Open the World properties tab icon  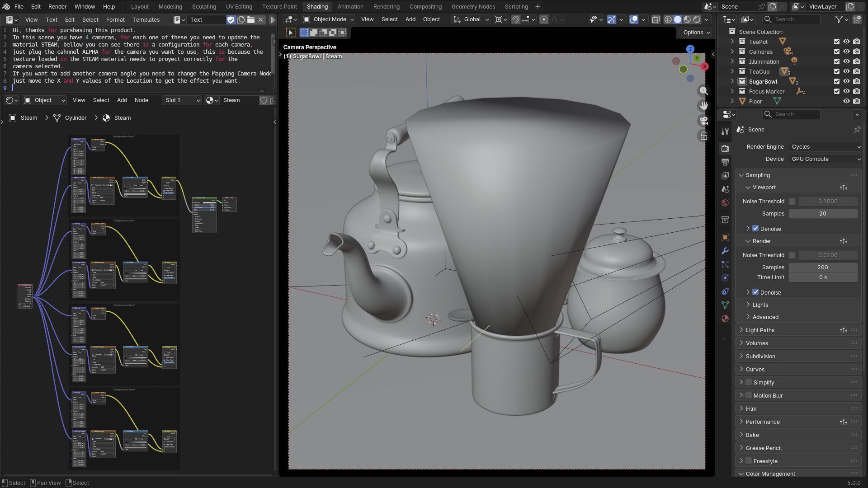point(725,203)
